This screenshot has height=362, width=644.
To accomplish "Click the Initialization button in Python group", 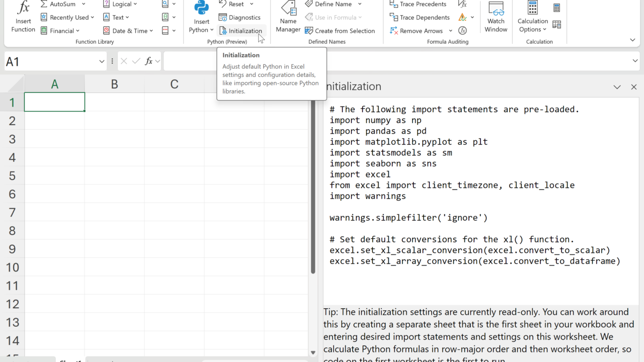I will 241,31.
